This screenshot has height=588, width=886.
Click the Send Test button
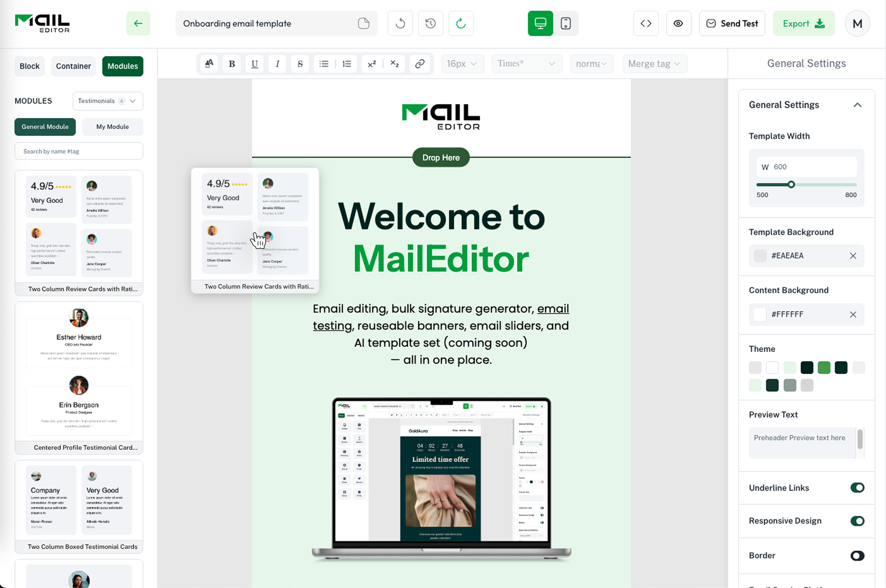click(x=732, y=23)
